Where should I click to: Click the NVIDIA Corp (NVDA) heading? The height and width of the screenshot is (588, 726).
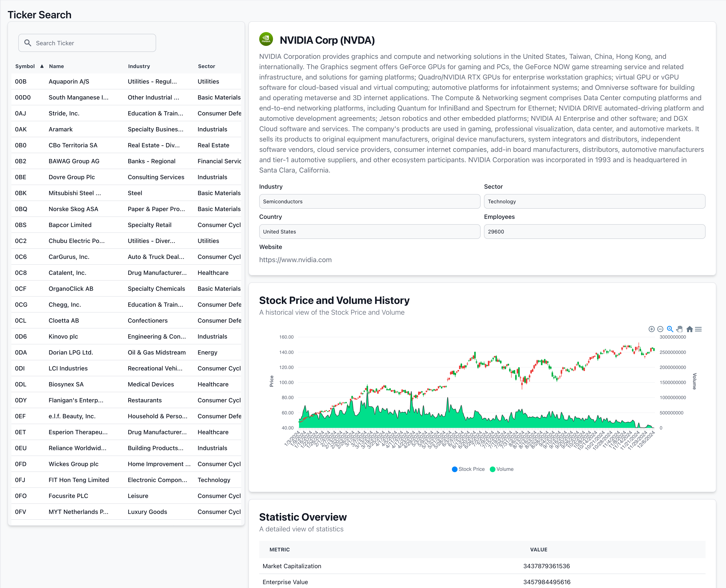click(327, 40)
